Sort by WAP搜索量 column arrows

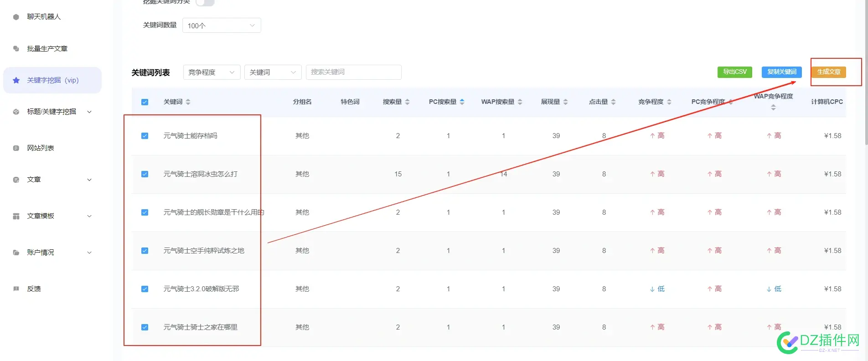point(520,102)
